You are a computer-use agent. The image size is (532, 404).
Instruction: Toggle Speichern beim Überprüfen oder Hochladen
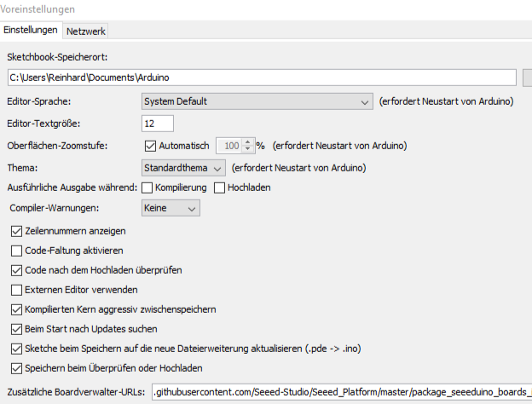coord(16,368)
